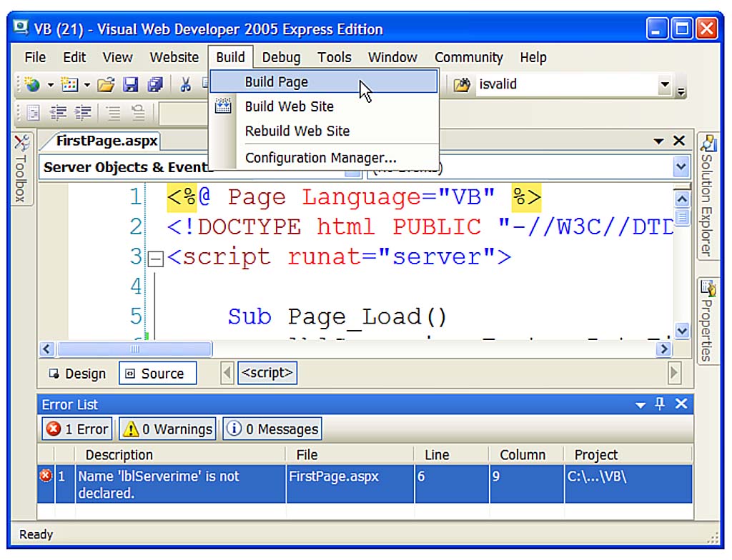
Task: Click the Uncomment lines icon
Action: tap(138, 112)
